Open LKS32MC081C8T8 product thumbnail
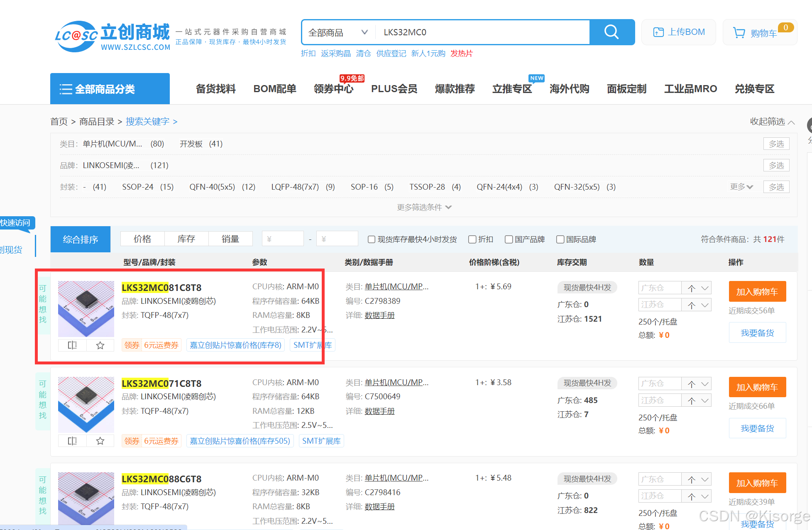The width and height of the screenshot is (812, 530). tap(86, 309)
